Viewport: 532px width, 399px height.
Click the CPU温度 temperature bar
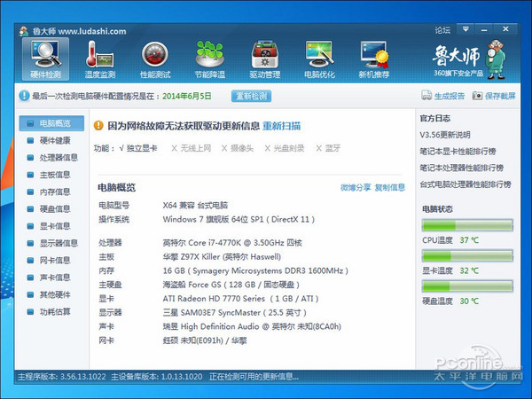tap(466, 226)
